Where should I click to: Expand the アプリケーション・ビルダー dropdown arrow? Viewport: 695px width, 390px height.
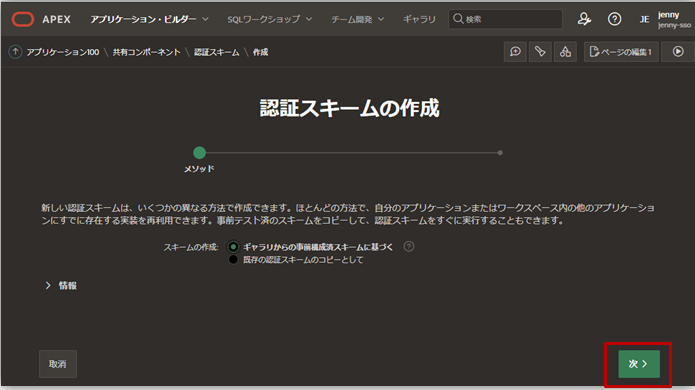point(205,19)
